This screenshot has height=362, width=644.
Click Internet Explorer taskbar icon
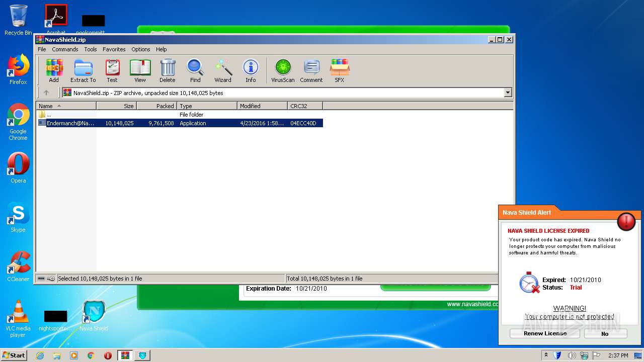40,355
